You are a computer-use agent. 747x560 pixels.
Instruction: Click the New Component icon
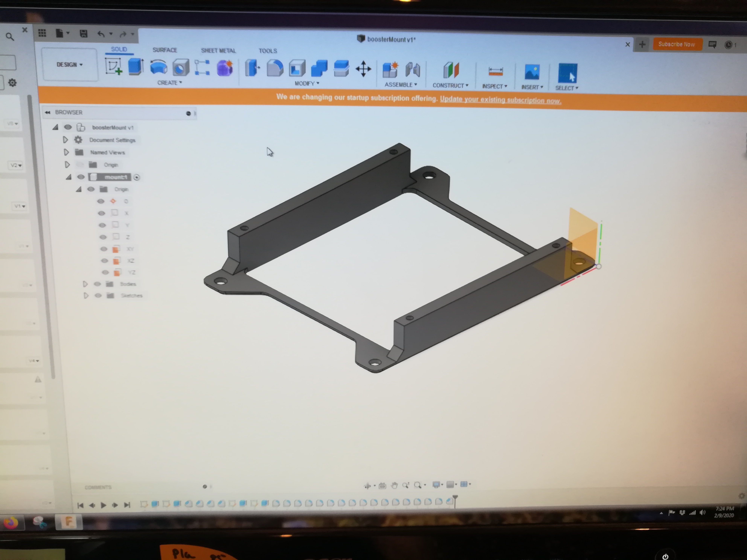click(x=390, y=70)
